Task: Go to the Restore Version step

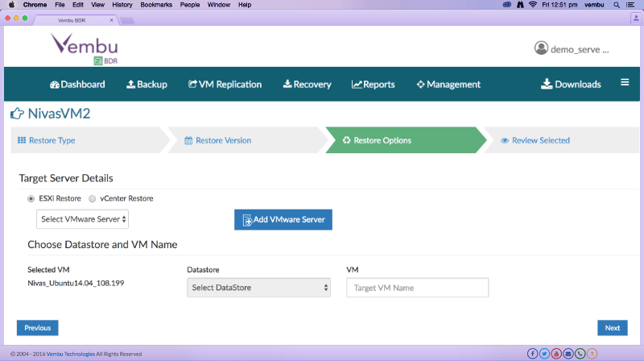Action: [x=217, y=140]
